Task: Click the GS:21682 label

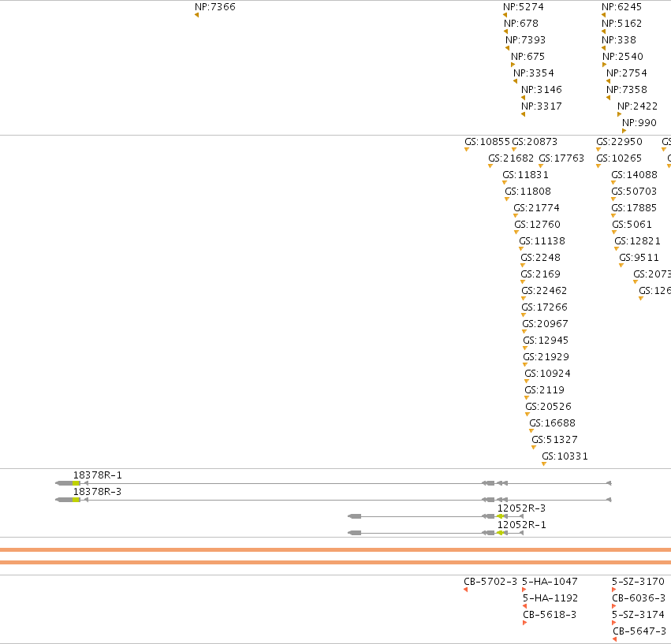Action: pyautogui.click(x=511, y=158)
